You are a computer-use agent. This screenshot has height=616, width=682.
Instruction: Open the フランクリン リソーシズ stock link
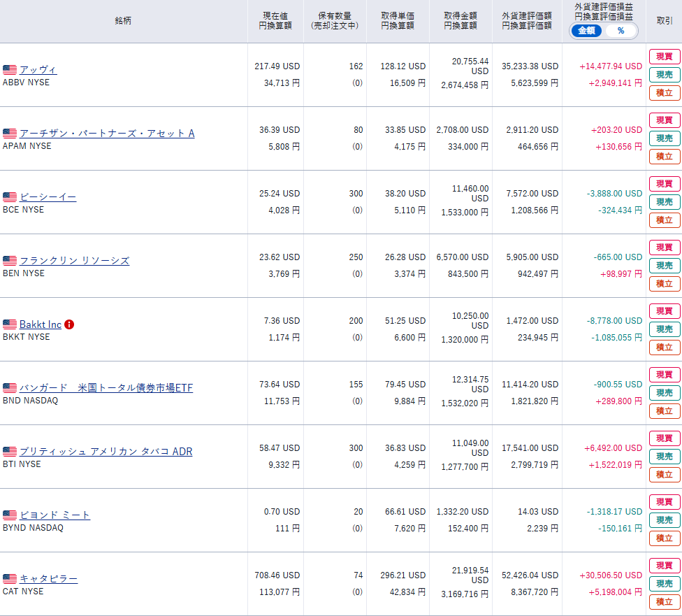[x=74, y=261]
